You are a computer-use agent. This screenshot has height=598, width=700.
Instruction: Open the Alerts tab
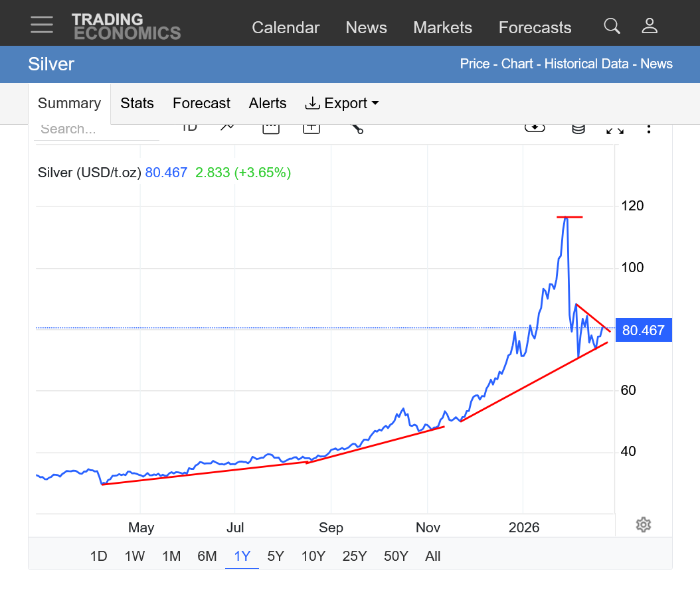[268, 104]
